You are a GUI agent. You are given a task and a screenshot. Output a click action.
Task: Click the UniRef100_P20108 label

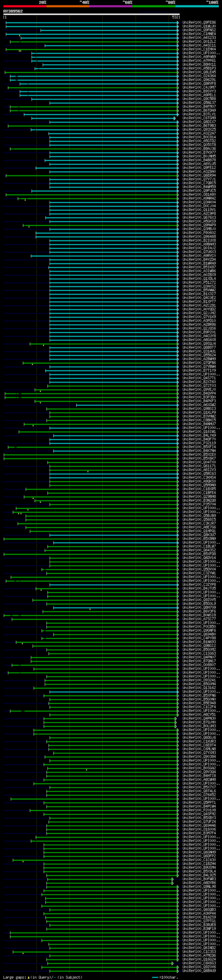tap(199, 810)
